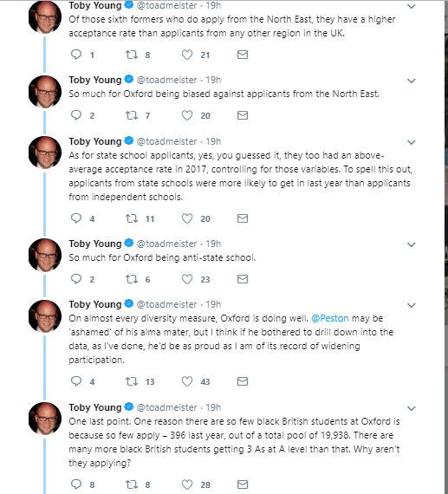Screen dimensions: 448x494
Task: Open @toadmeister handle on the 'anti-state school' tweet
Action: [x=166, y=244]
